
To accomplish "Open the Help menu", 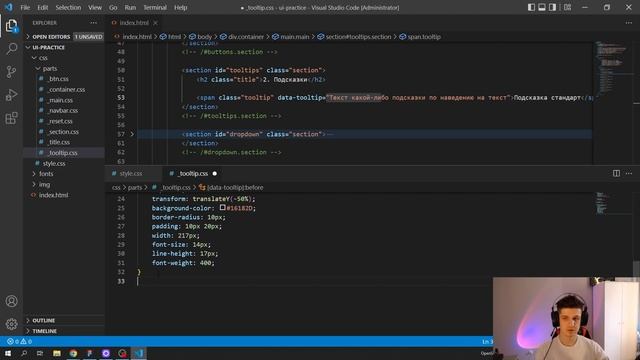I will pyautogui.click(x=180, y=7).
